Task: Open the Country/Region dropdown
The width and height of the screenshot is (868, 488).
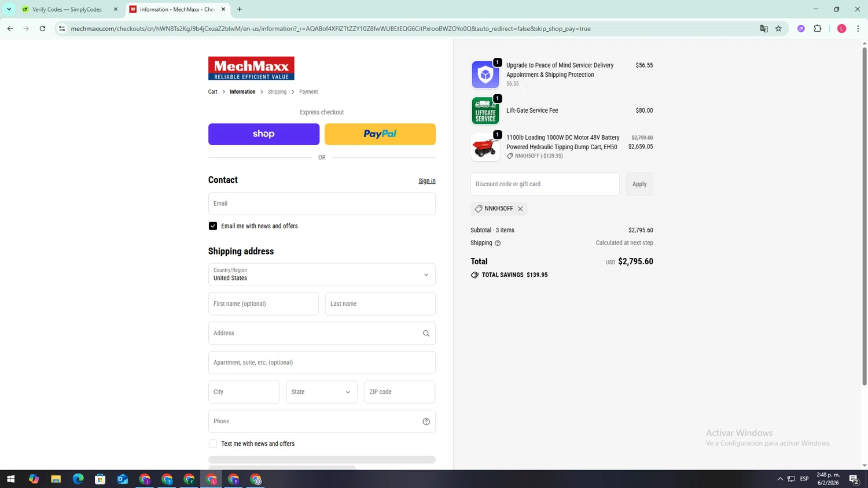Action: (322, 275)
